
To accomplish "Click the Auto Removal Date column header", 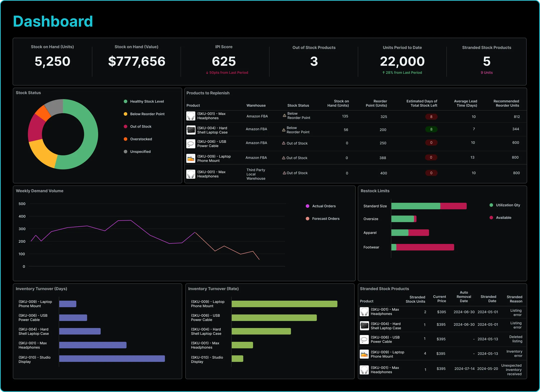I will [x=464, y=297].
